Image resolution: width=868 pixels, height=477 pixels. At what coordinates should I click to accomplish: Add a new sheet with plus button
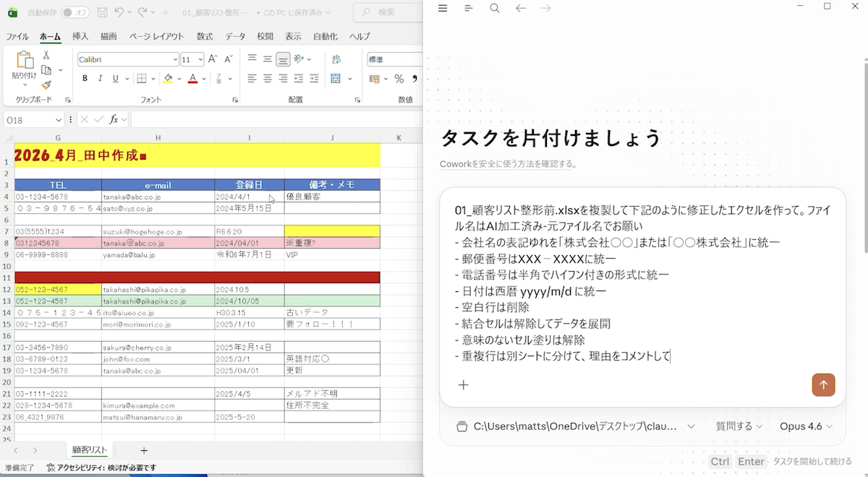click(x=144, y=450)
